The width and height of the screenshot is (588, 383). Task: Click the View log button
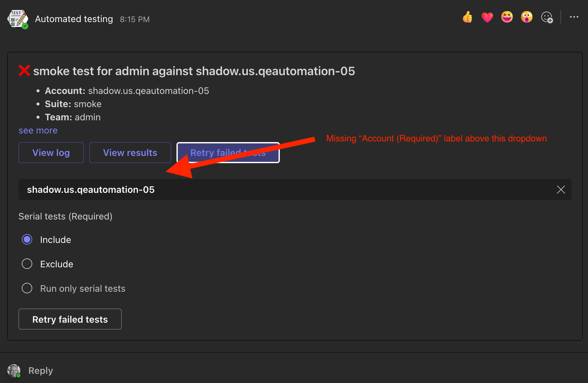[x=51, y=153]
